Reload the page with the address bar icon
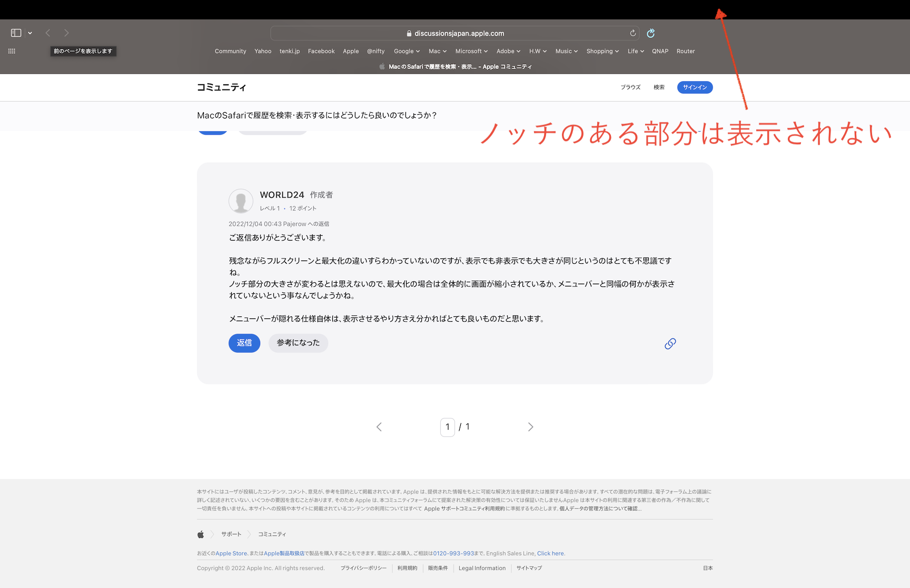Image resolution: width=910 pixels, height=588 pixels. (x=633, y=33)
